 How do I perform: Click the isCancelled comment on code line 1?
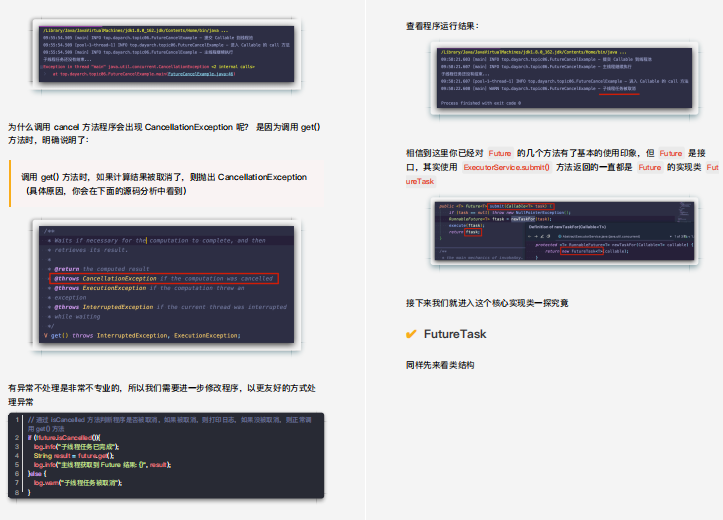pos(170,424)
